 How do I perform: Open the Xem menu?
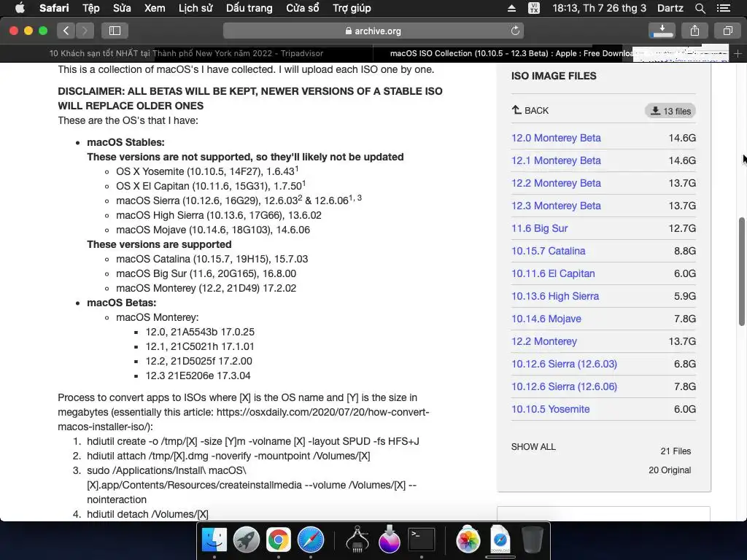[155, 8]
